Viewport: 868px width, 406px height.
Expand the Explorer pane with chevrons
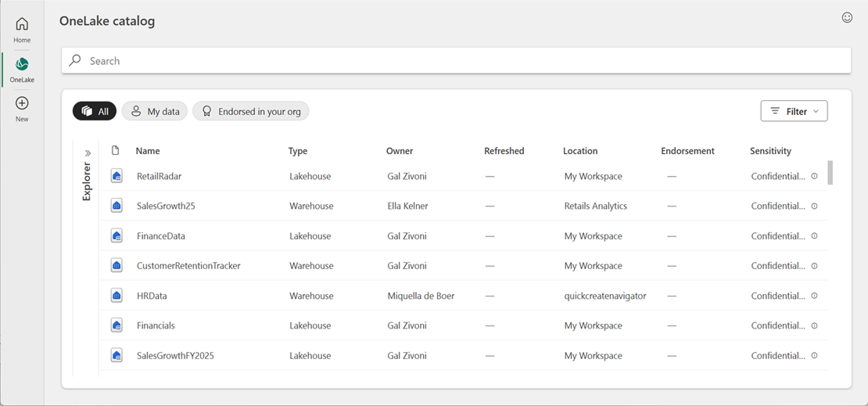tap(88, 153)
